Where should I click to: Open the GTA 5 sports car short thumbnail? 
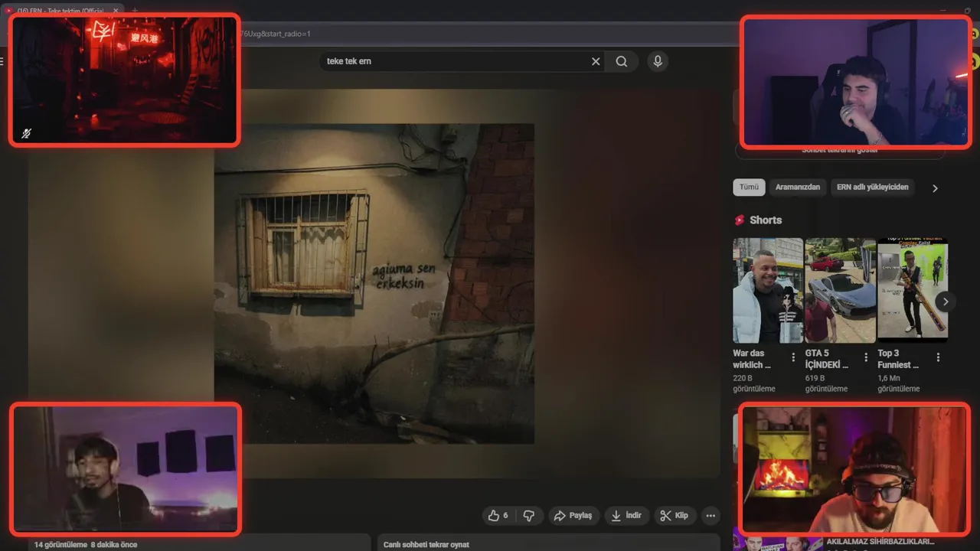tap(841, 290)
